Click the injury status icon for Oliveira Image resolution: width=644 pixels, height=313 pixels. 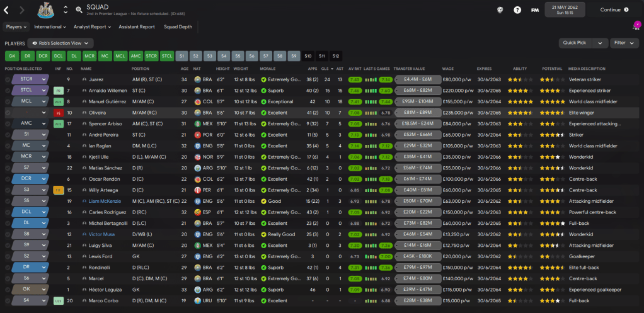58,113
